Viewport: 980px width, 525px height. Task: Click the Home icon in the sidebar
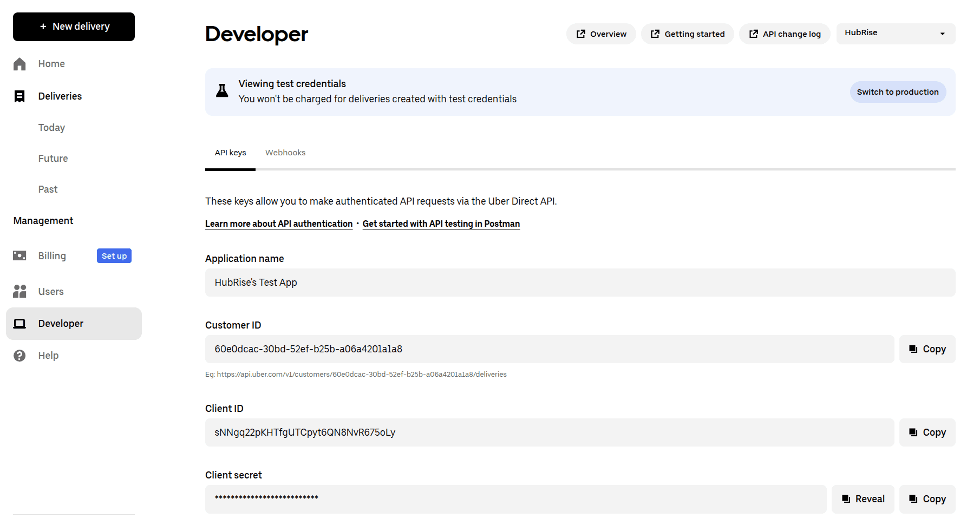[x=19, y=63]
